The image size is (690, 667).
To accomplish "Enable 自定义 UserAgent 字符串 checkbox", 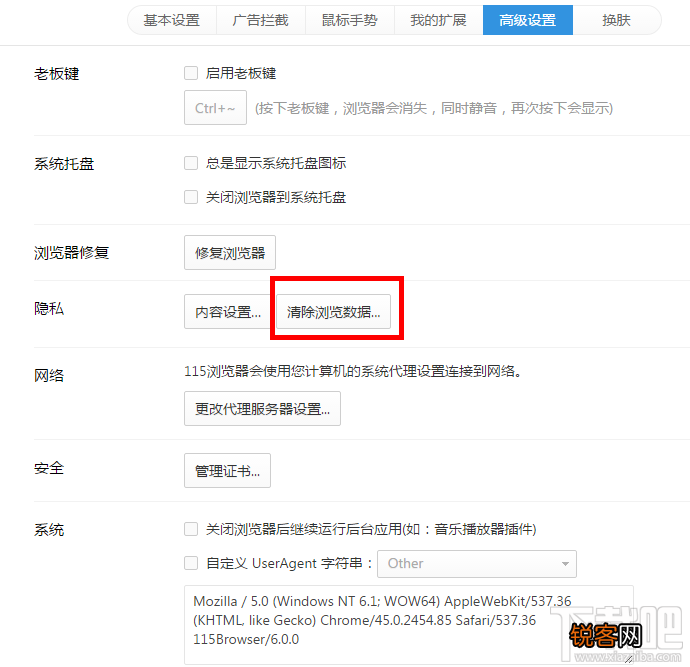I will click(191, 563).
